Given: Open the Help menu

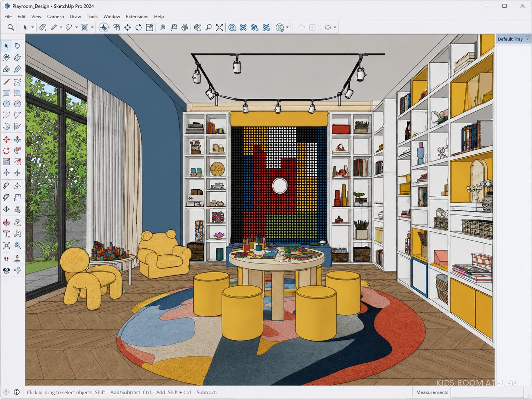Looking at the screenshot, I should coord(159,17).
